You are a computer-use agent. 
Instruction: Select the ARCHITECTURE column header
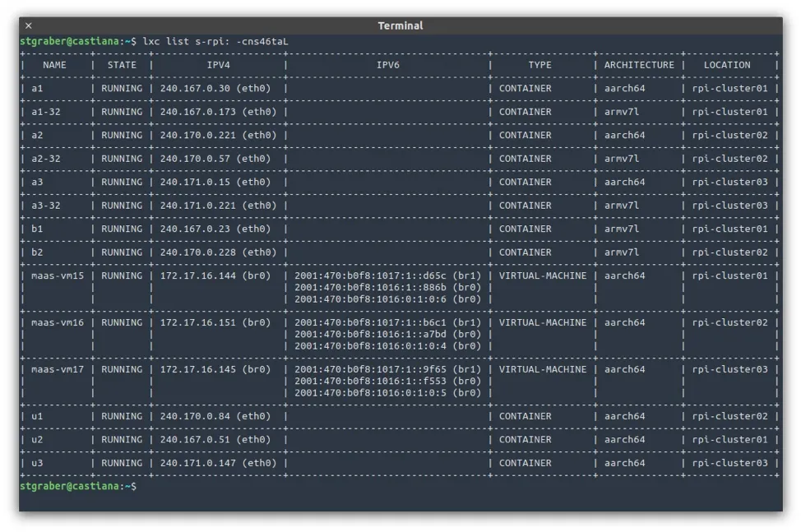[x=639, y=65]
